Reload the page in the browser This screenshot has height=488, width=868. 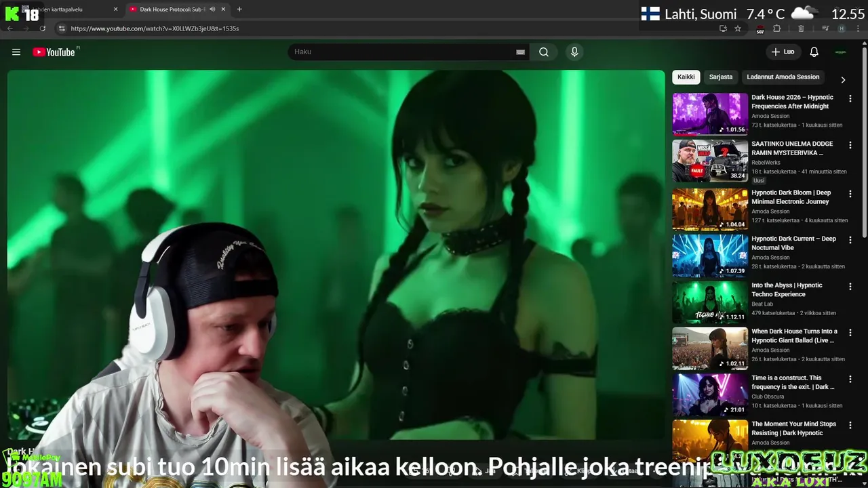(42, 28)
